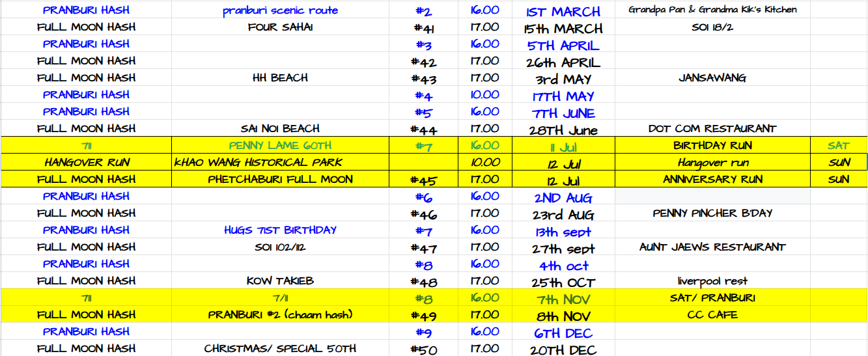Image resolution: width=868 pixels, height=356 pixels.
Task: Click the 'SOI 18/2' location cell
Action: click(x=712, y=27)
